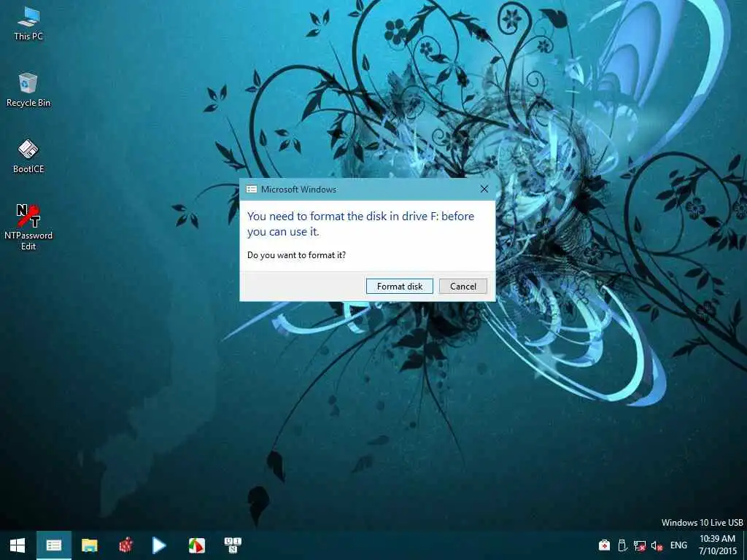
Task: Select the Recycle Bin icon
Action: 28,90
